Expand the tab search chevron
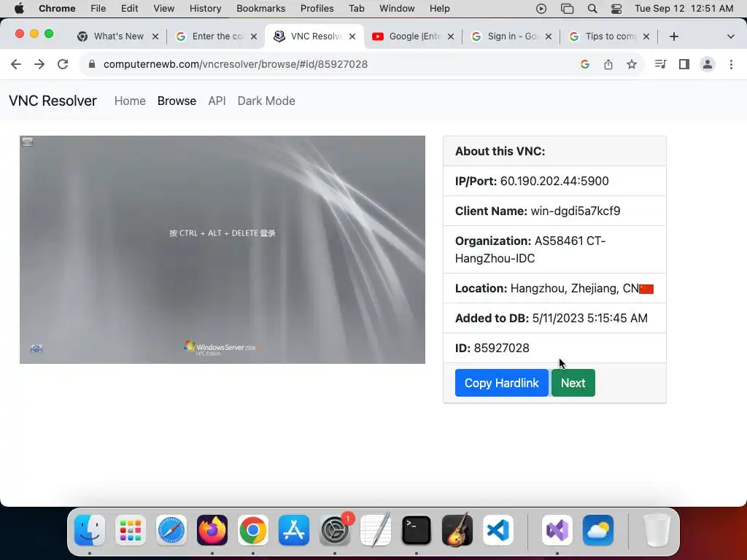The image size is (747, 560). click(730, 36)
